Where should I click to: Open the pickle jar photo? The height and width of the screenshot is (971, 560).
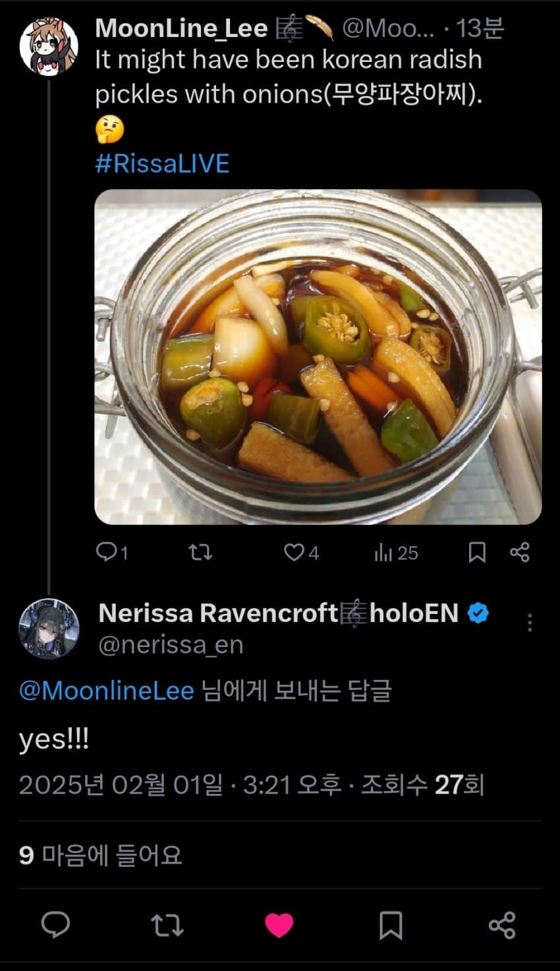(x=318, y=357)
